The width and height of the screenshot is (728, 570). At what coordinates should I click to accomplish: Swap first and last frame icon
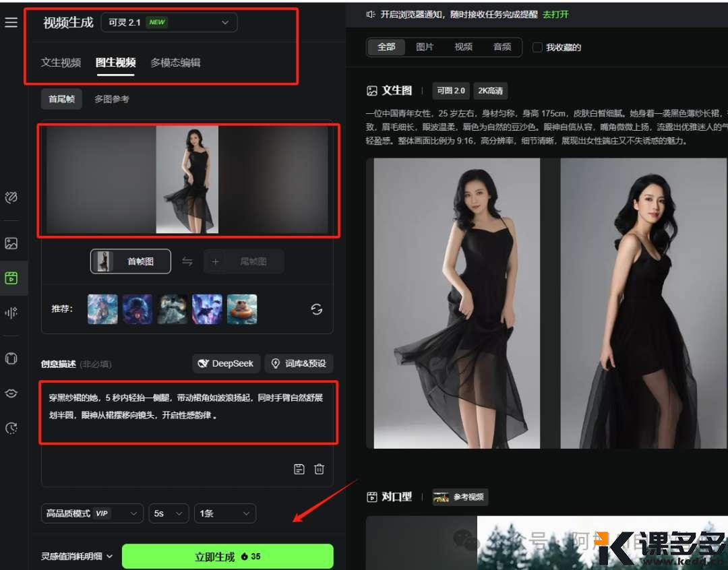coord(187,261)
